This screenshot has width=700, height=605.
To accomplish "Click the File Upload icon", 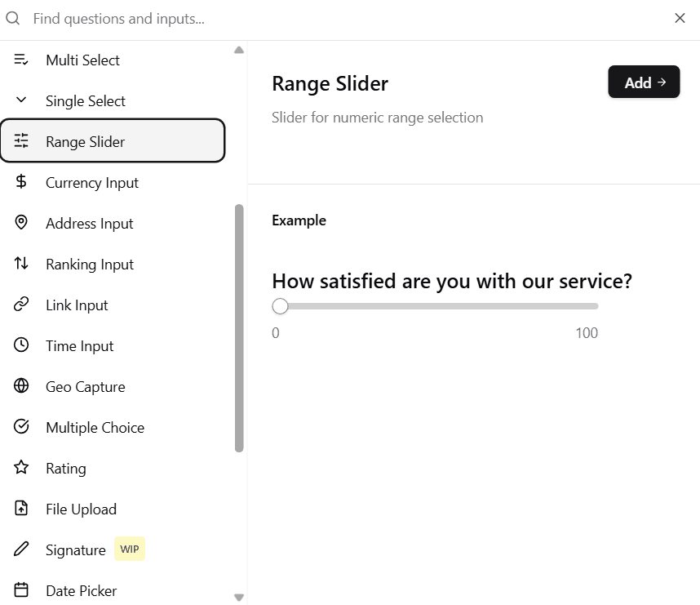I will point(20,509).
